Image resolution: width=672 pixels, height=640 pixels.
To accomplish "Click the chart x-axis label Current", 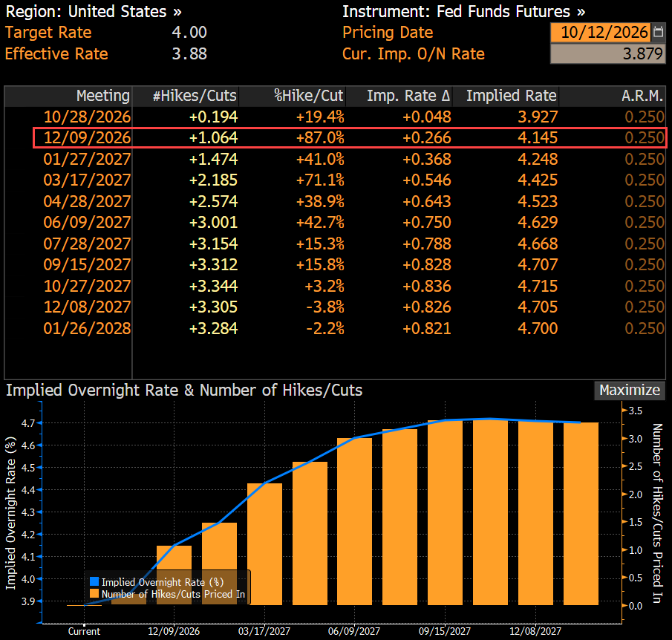I will tap(84, 631).
